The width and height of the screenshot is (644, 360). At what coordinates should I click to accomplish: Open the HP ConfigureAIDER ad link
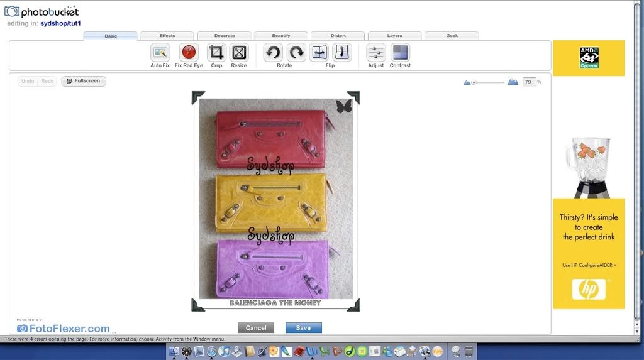click(x=589, y=265)
